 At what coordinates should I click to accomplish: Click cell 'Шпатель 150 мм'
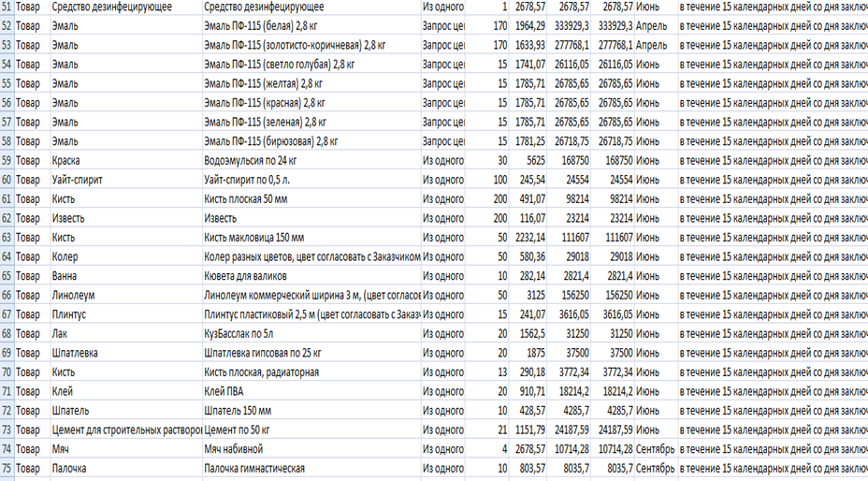311,411
